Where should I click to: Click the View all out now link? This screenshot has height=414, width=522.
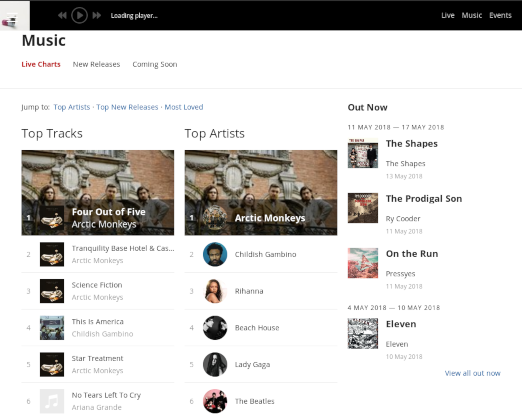pyautogui.click(x=472, y=373)
